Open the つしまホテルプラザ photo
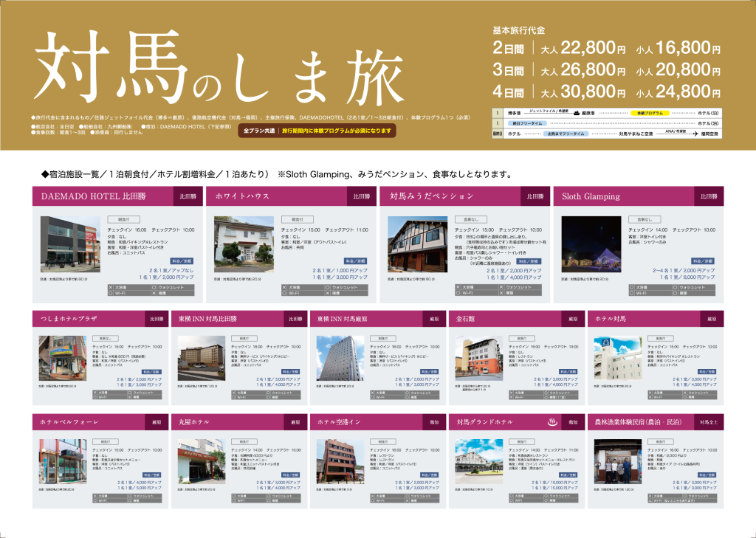 (x=63, y=358)
